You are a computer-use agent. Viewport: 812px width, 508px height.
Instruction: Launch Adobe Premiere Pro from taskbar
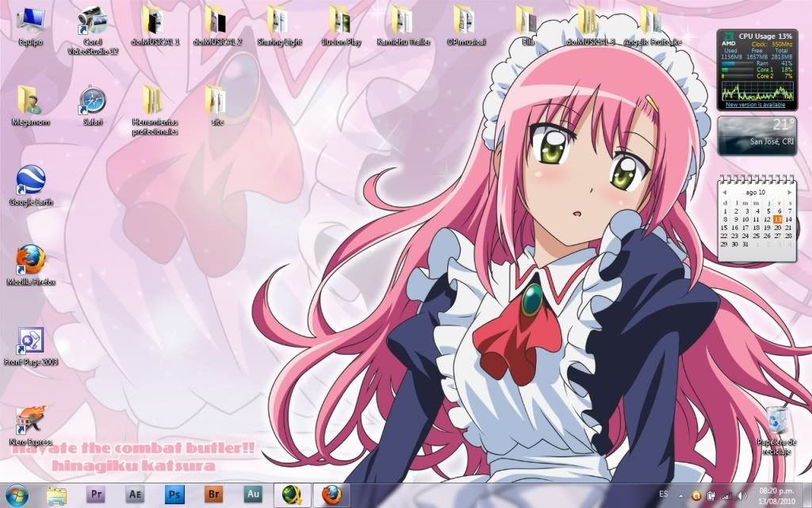(96, 495)
